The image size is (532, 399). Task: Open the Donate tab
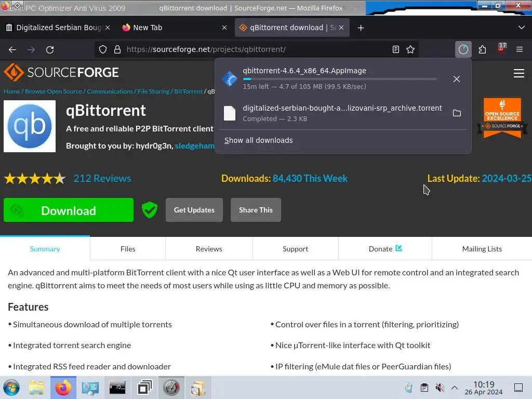pyautogui.click(x=385, y=249)
